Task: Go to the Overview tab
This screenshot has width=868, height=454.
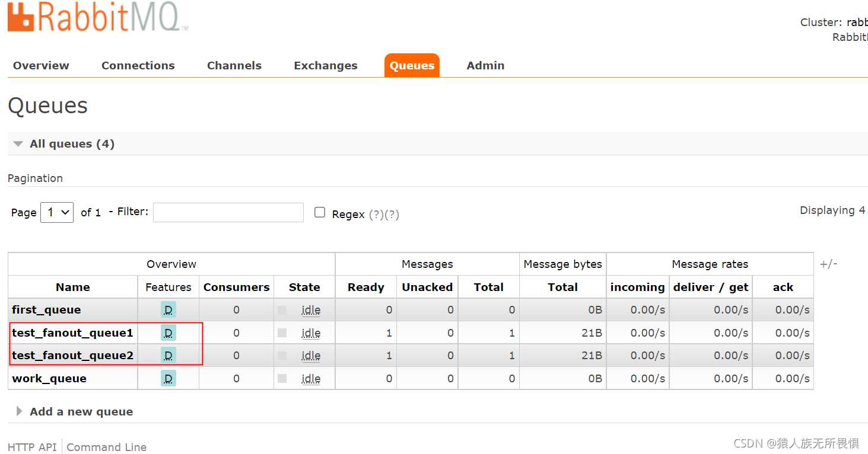Action: (41, 66)
